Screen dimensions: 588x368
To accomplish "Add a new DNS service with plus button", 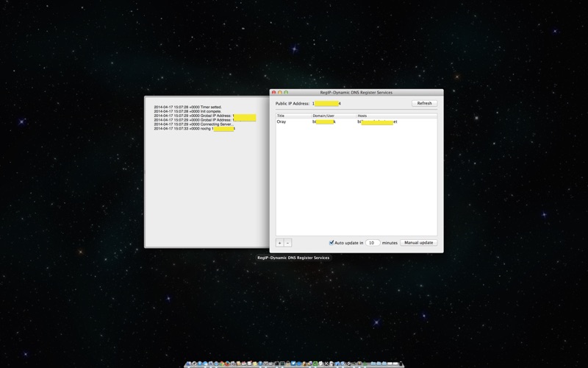I will pyautogui.click(x=279, y=243).
